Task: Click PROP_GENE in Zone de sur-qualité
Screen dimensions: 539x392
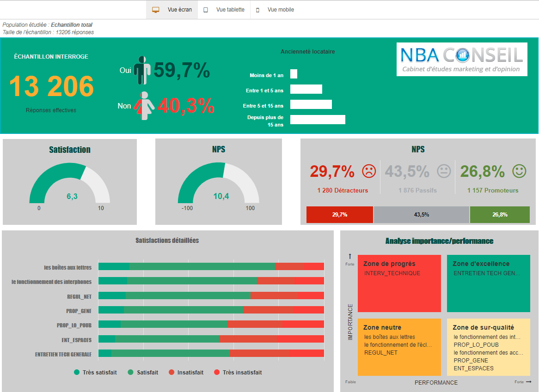Action: (471, 361)
